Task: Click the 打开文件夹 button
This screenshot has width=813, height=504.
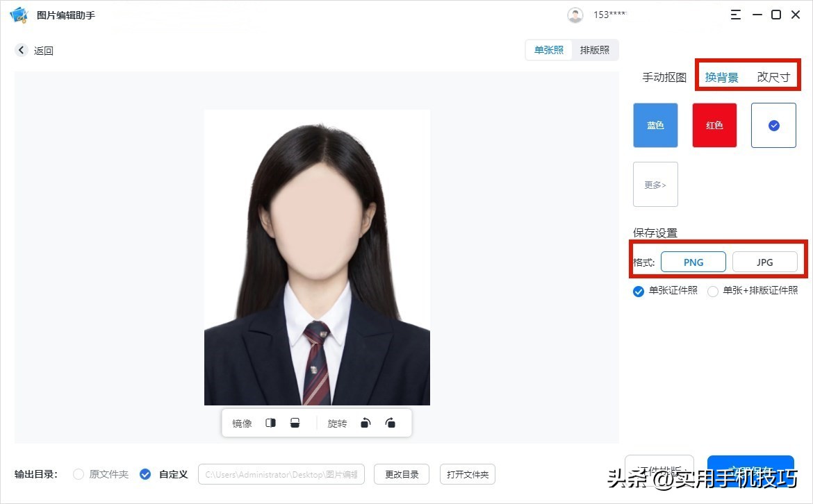Action: (467, 474)
